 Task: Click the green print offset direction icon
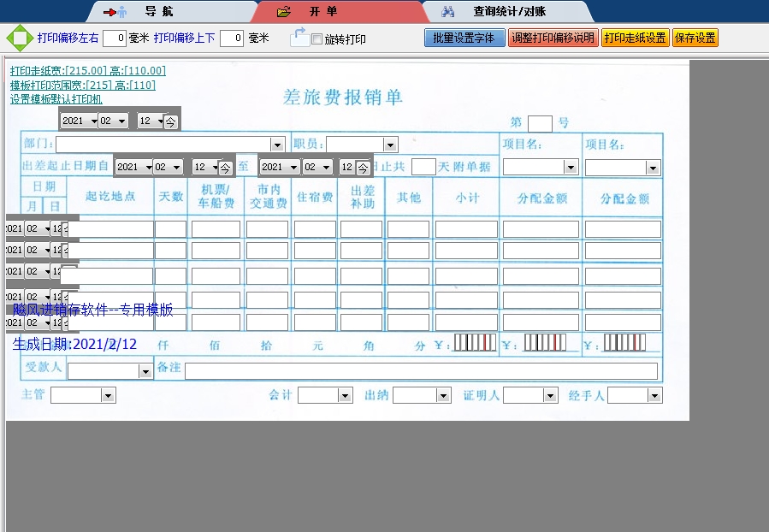pos(19,38)
